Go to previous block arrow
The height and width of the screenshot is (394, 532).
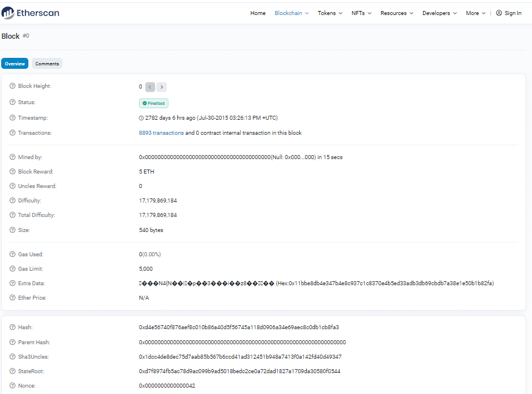(x=150, y=87)
